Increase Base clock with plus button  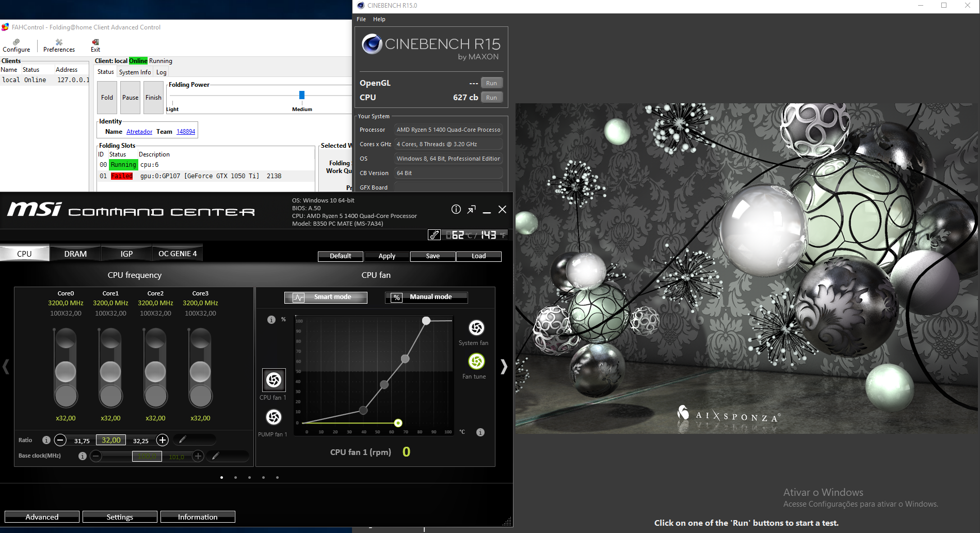(x=198, y=456)
